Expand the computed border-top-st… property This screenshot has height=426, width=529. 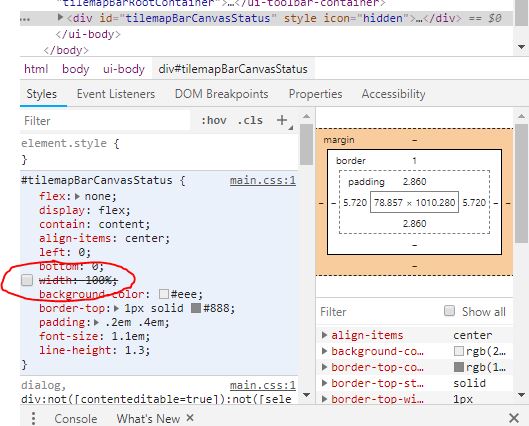click(325, 384)
